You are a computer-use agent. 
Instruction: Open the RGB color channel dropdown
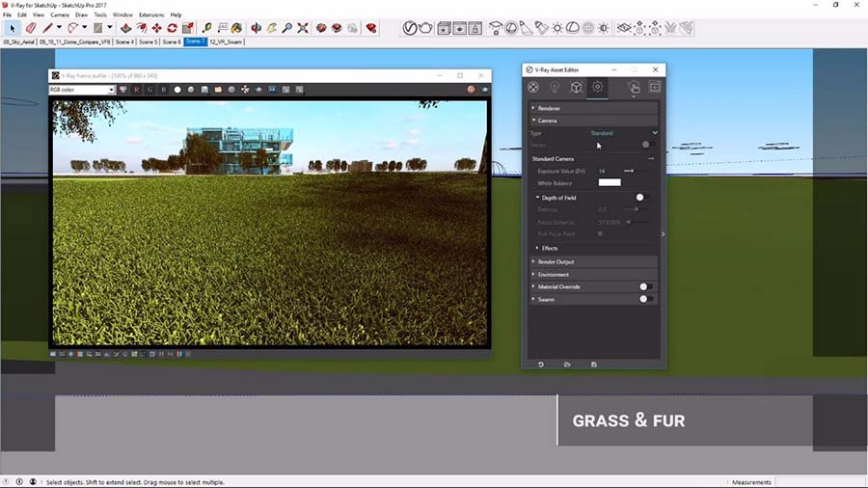tap(82, 90)
